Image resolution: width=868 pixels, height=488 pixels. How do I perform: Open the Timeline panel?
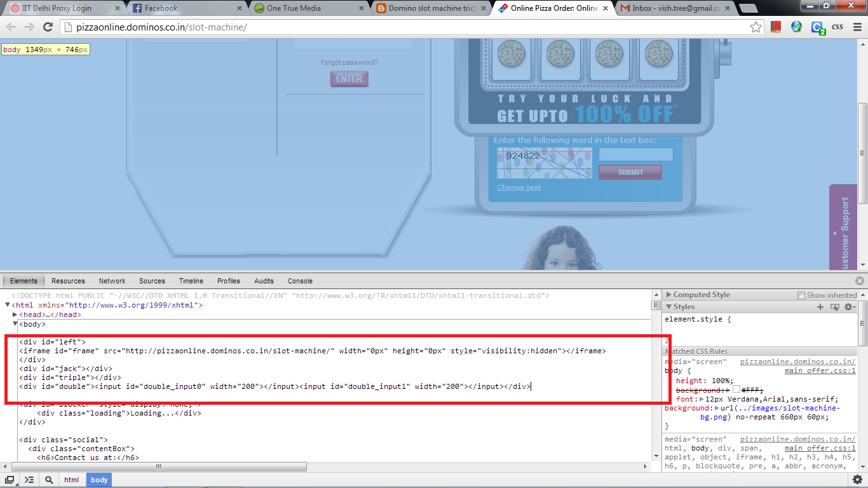tap(191, 281)
